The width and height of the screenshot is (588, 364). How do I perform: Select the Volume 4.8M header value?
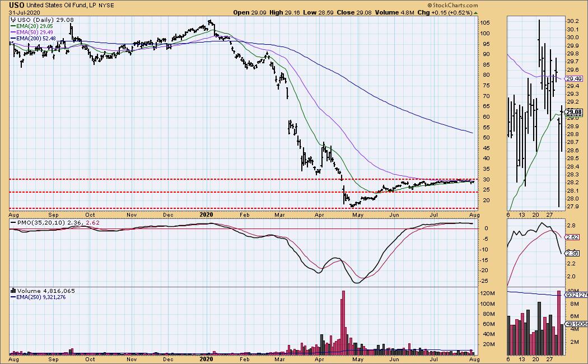pyautogui.click(x=394, y=12)
